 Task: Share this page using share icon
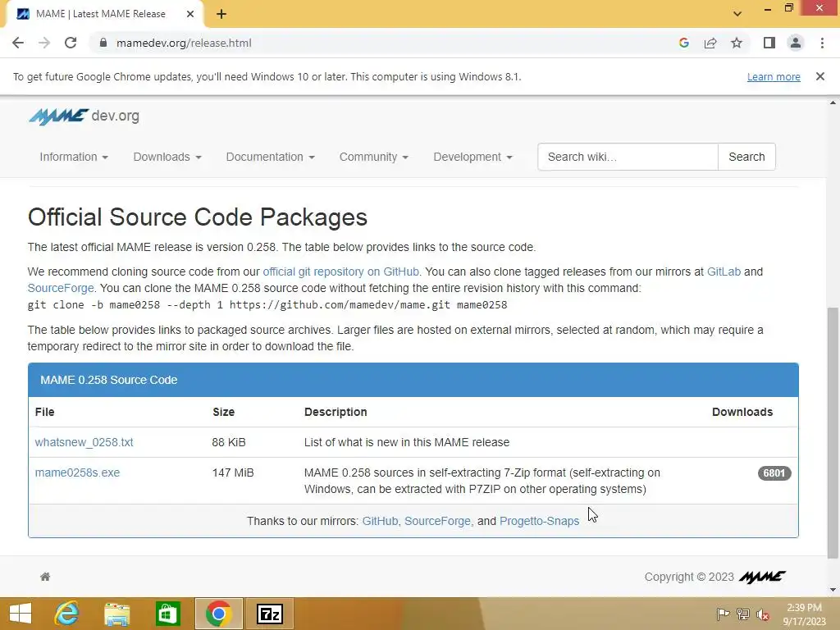click(x=710, y=43)
